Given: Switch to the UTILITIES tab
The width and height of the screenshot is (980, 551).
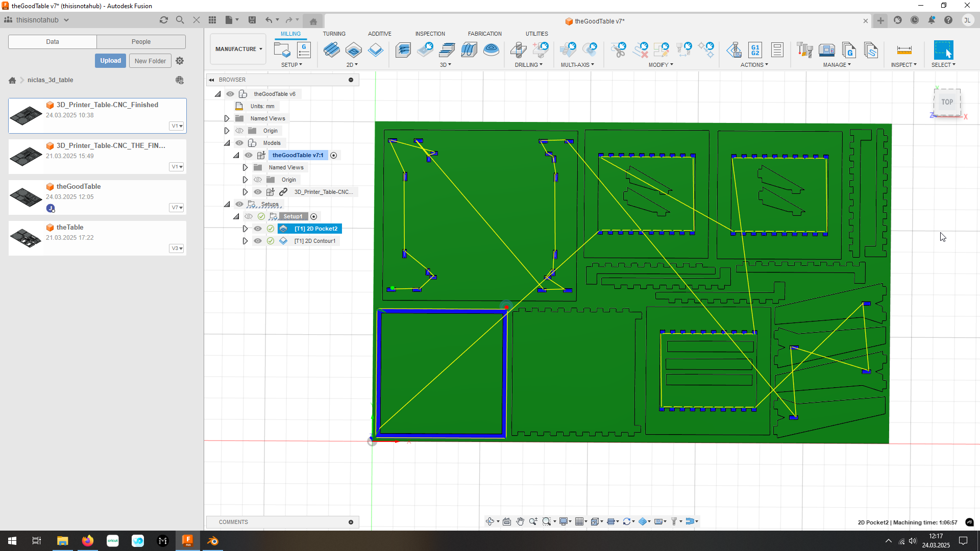Looking at the screenshot, I should point(537,34).
